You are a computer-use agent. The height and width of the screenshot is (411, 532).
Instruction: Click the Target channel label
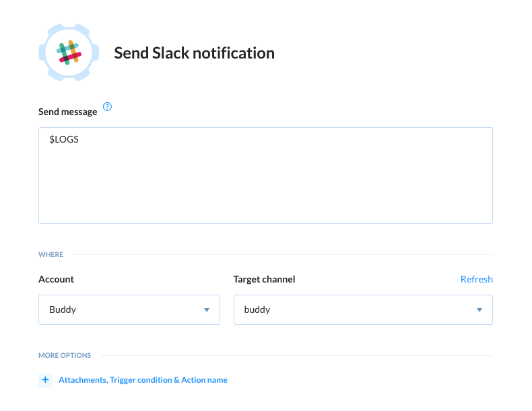pyautogui.click(x=264, y=279)
